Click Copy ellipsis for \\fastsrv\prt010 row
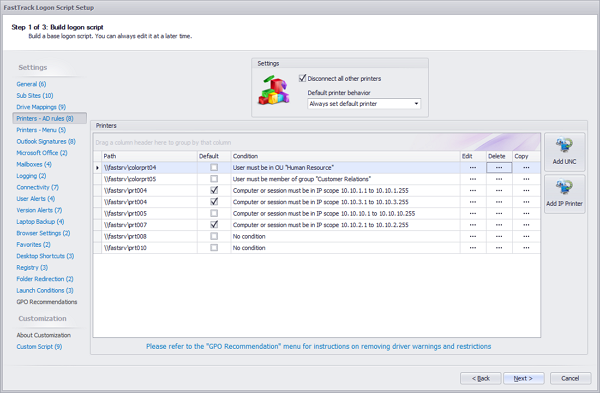 coord(526,248)
